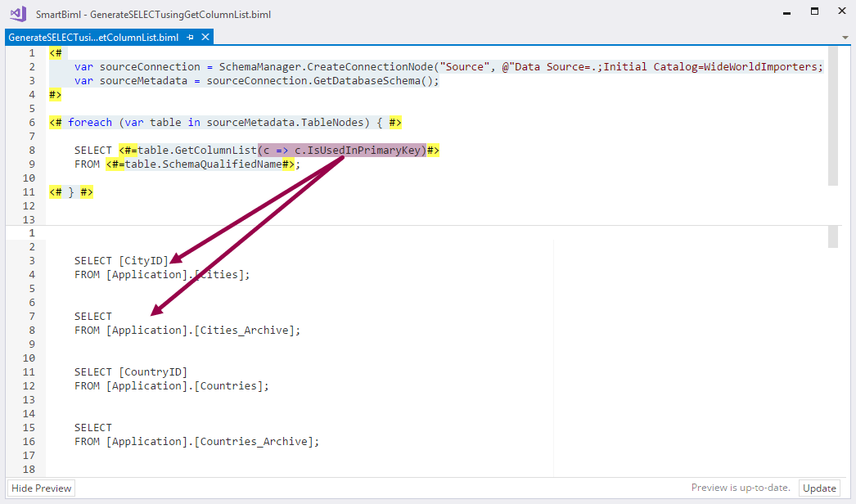Click [CountryID] in preview output
The image size is (856, 504).
pos(153,371)
